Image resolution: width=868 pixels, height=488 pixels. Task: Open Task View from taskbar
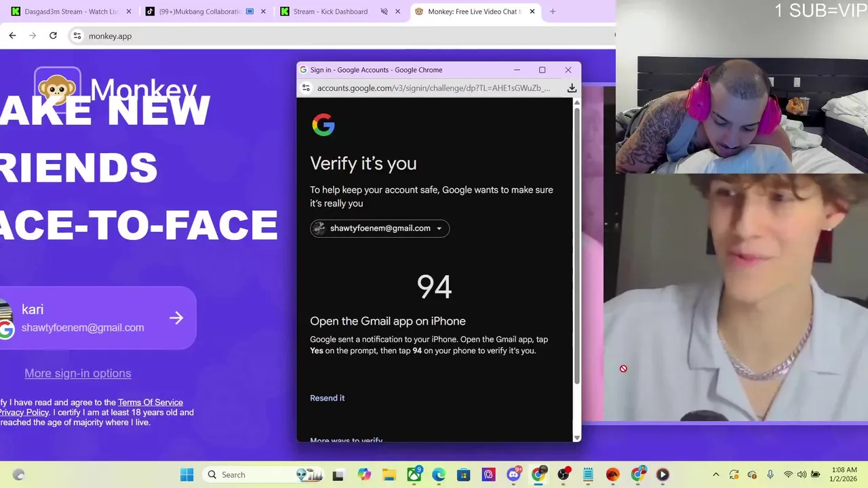[338, 475]
